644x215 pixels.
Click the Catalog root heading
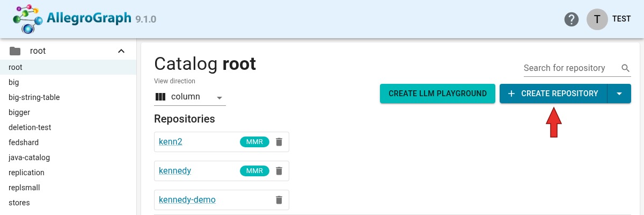pos(205,64)
